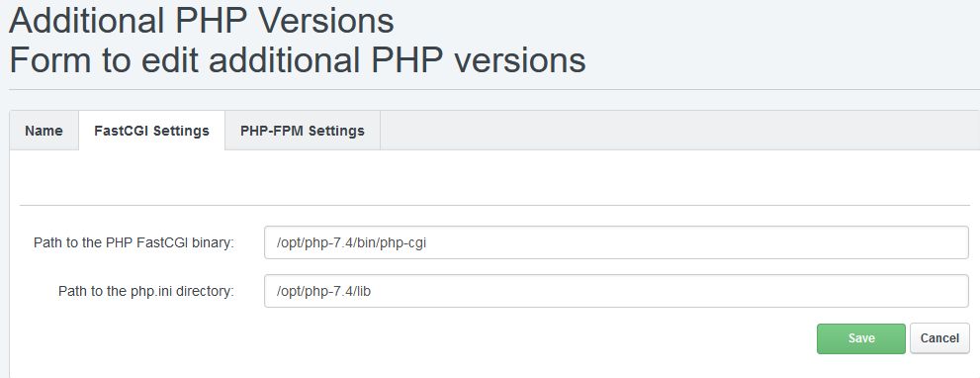Image resolution: width=980 pixels, height=378 pixels.
Task: Click the 'Path to the PHP FastCGI binary' label
Action: (134, 242)
